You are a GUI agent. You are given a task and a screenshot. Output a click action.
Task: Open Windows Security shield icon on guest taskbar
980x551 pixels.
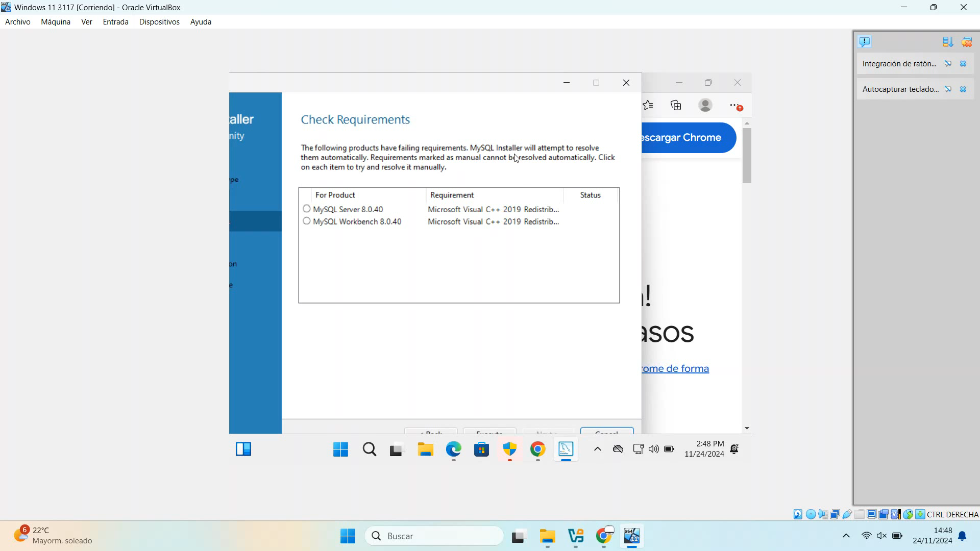tap(509, 449)
